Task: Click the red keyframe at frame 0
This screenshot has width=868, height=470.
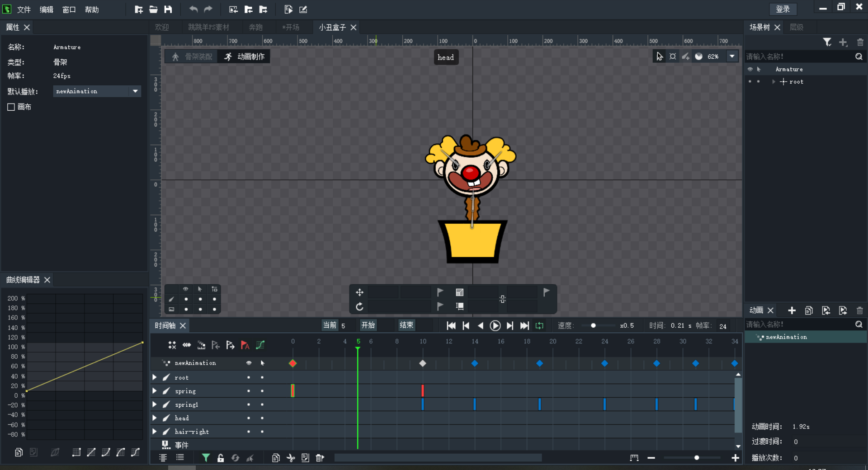Action: (293, 363)
